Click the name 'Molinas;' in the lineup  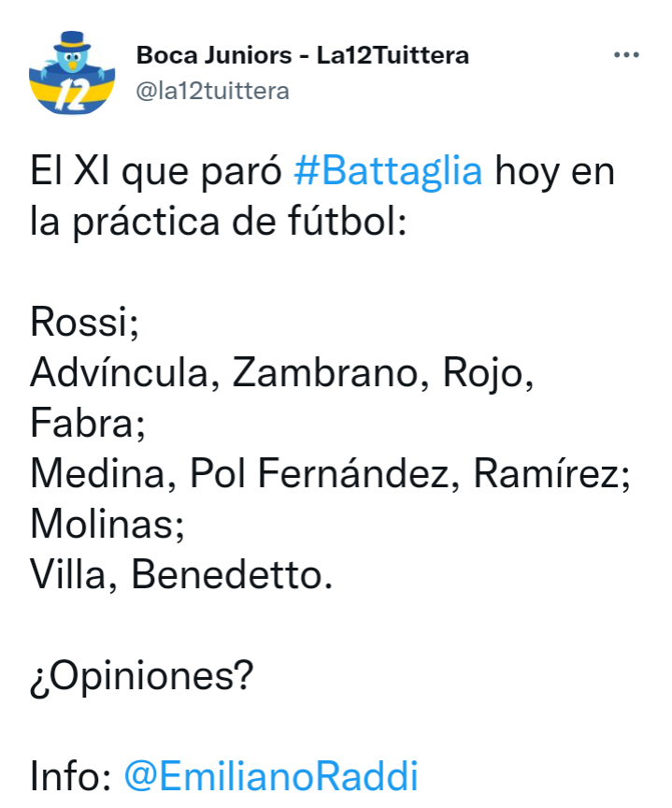coord(107,524)
